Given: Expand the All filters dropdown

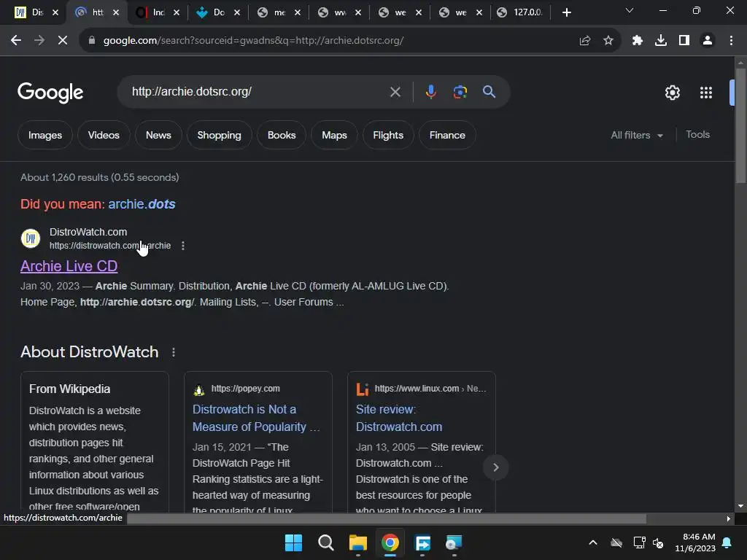Looking at the screenshot, I should click(636, 135).
